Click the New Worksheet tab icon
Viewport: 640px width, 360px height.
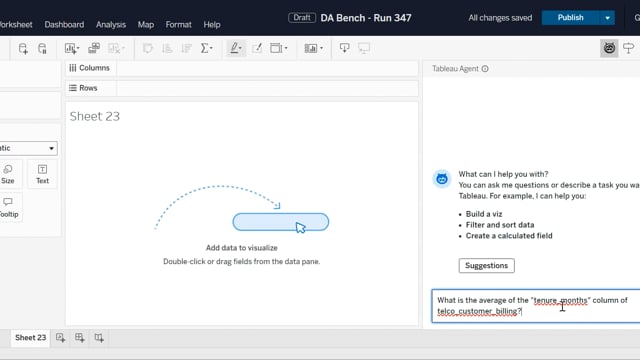[60, 338]
